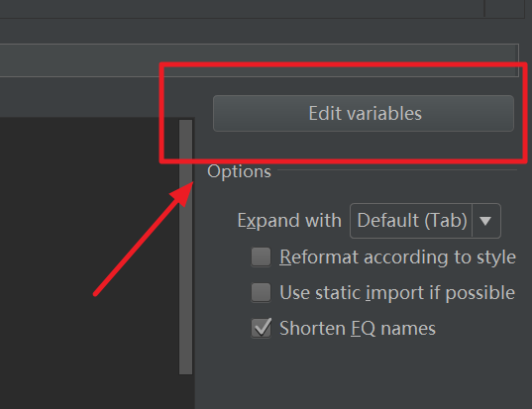Click the checkmark icon next to Shorten FQ names

[263, 328]
